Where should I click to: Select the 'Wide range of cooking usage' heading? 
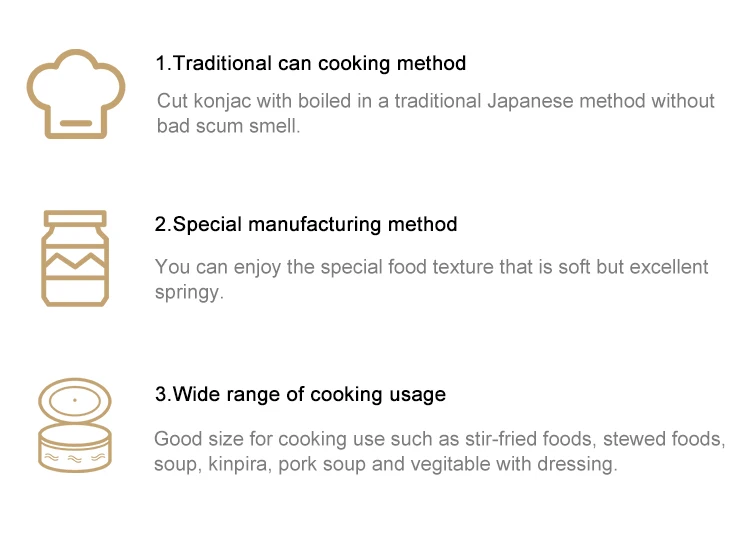[x=300, y=394]
